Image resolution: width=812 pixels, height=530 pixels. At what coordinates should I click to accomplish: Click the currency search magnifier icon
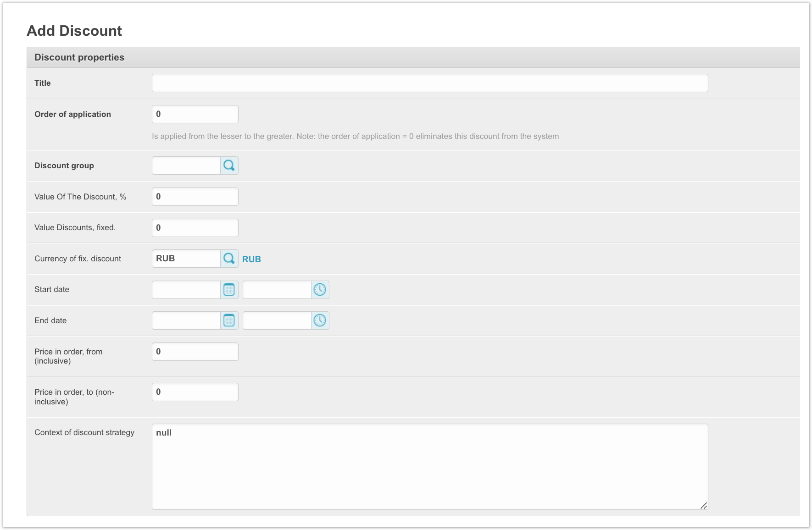[229, 259]
